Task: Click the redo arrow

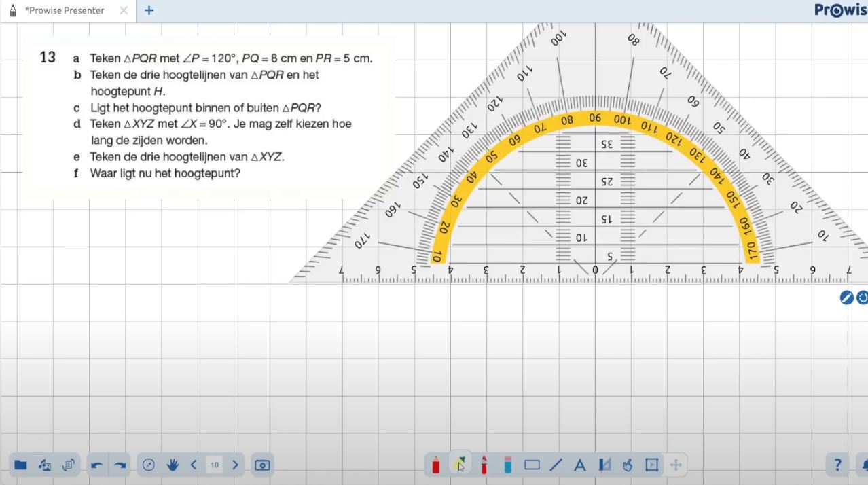Action: point(120,465)
